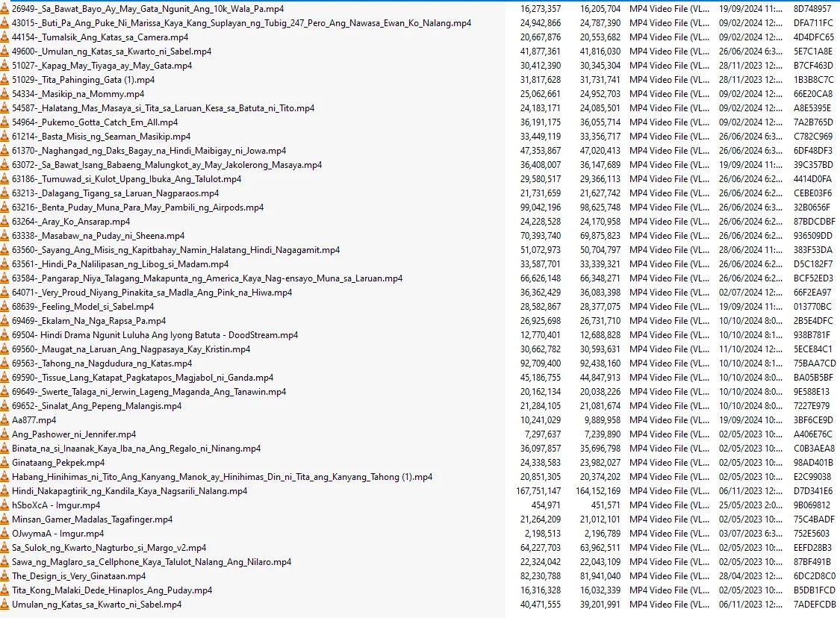Click the VLC icon of the 61214- file
840x618 pixels.
(4, 137)
